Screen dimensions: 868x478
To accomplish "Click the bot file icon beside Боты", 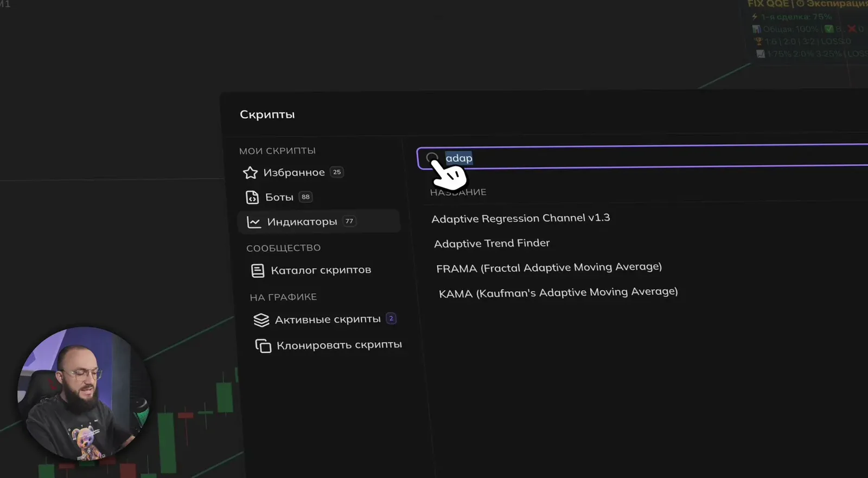I will [x=252, y=197].
